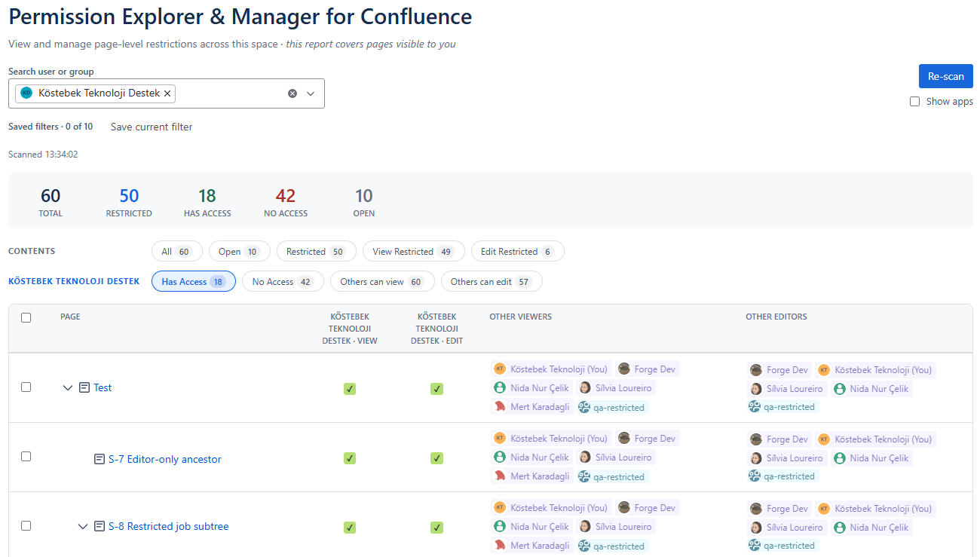980x557 pixels.
Task: Click Save current filter
Action: [152, 127]
